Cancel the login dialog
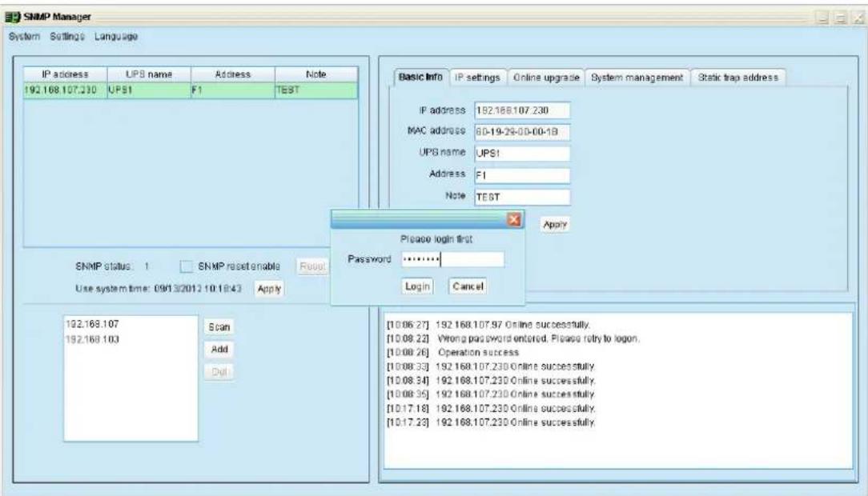The height and width of the screenshot is (496, 868). [x=468, y=286]
